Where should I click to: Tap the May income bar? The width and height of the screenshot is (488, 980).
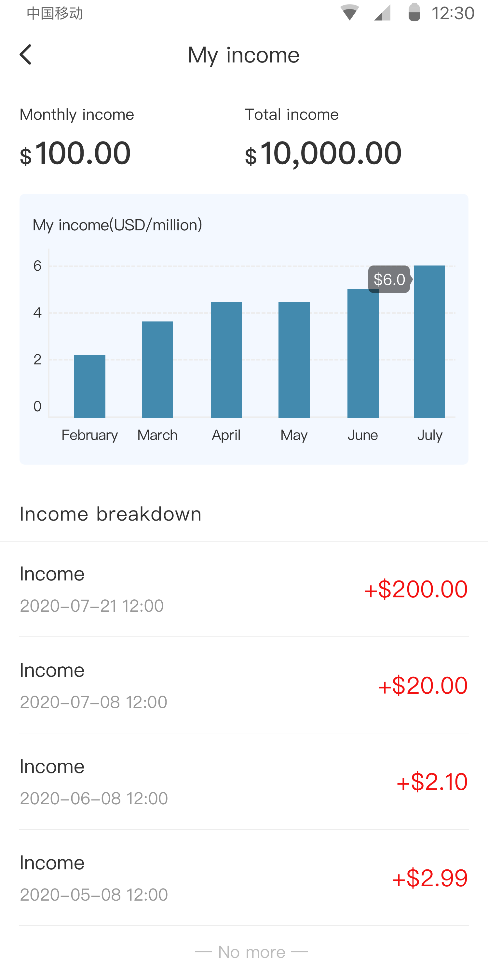pos(294,360)
